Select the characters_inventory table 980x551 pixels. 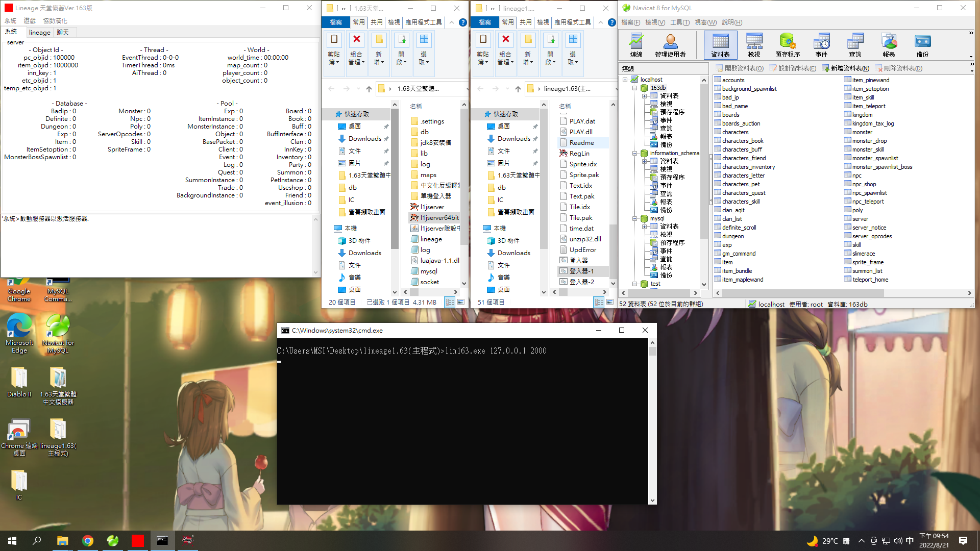point(744,167)
